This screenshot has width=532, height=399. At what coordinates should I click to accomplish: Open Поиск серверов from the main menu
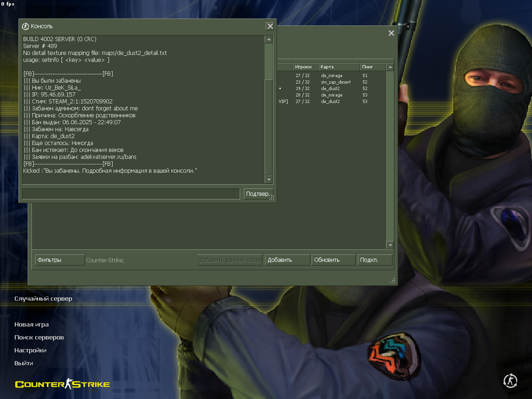(x=39, y=337)
